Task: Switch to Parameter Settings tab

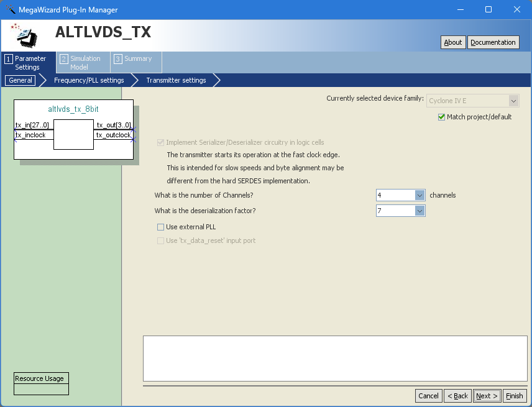Action: (x=29, y=63)
